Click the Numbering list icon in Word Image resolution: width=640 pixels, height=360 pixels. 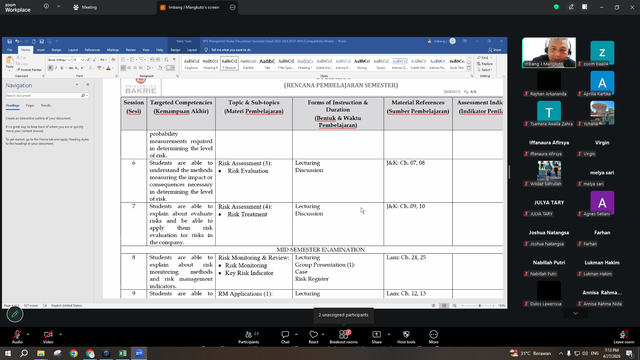click(x=132, y=60)
